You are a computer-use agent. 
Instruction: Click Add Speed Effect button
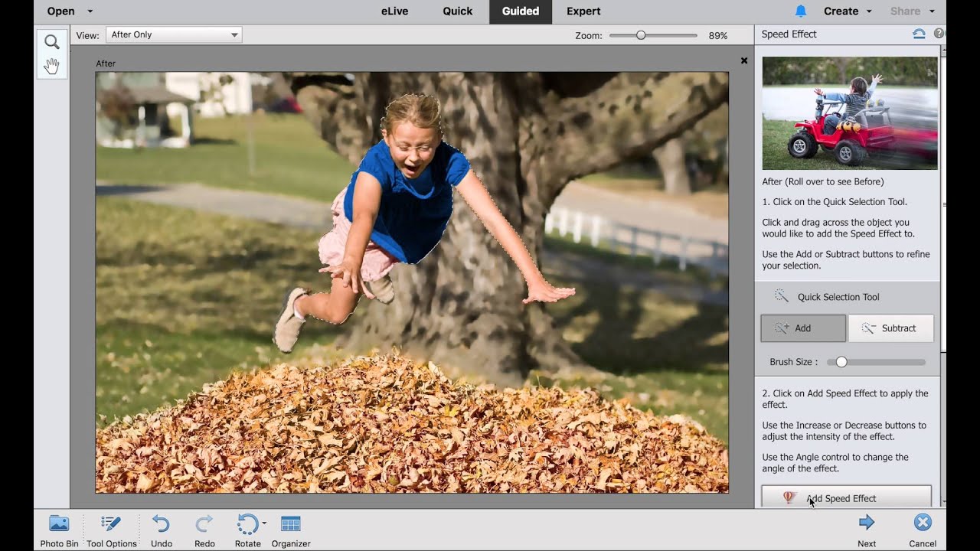[846, 497]
